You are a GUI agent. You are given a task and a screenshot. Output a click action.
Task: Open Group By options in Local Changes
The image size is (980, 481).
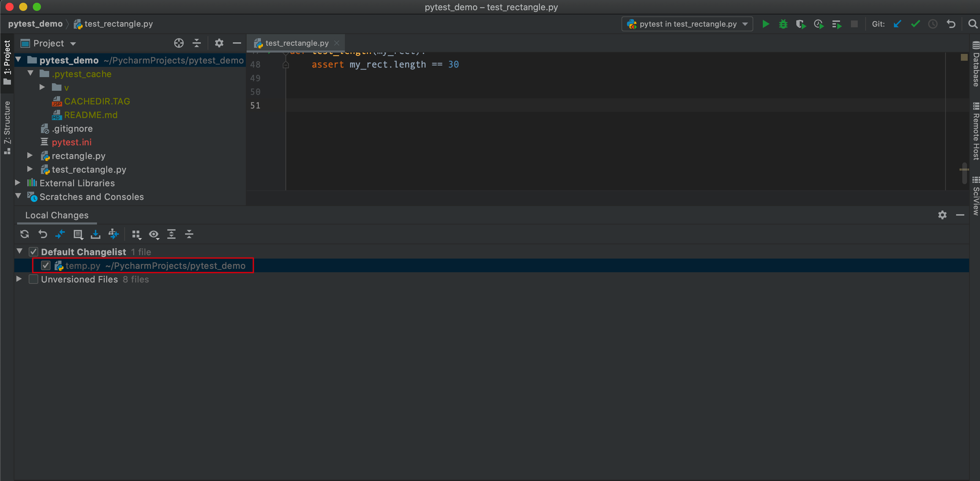tap(136, 234)
